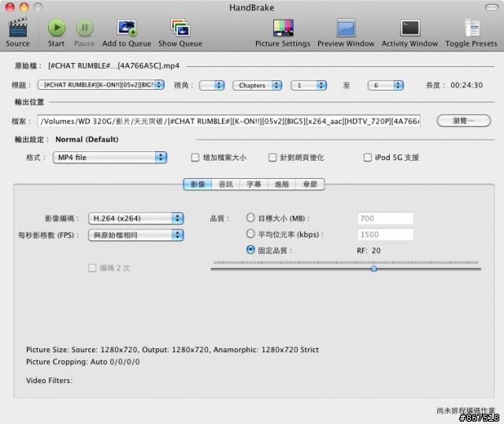Open the FPS 與原始檔相同 framerate dropdown
The image size is (504, 424).
tap(135, 235)
